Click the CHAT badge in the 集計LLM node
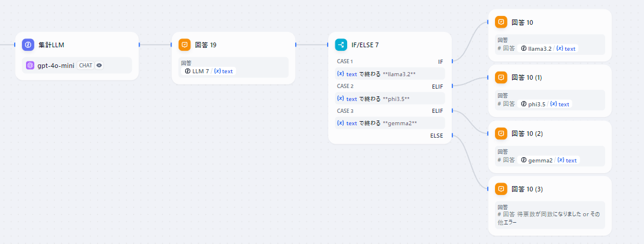This screenshot has width=644, height=244. point(85,65)
